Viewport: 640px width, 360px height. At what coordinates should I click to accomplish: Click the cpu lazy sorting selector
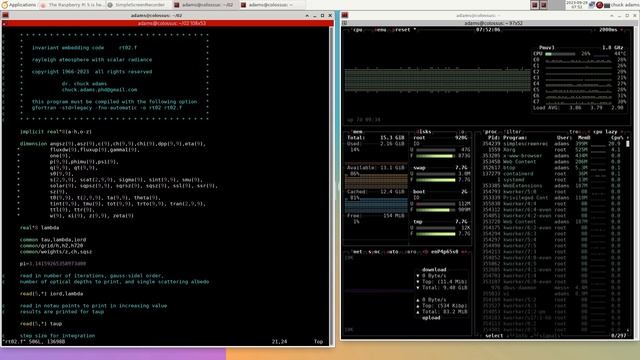coord(605,132)
